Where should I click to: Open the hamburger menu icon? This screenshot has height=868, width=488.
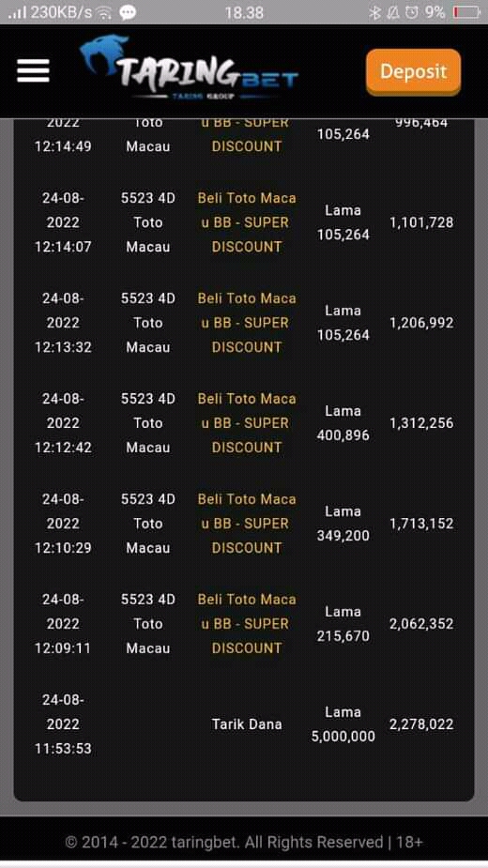pyautogui.click(x=33, y=71)
